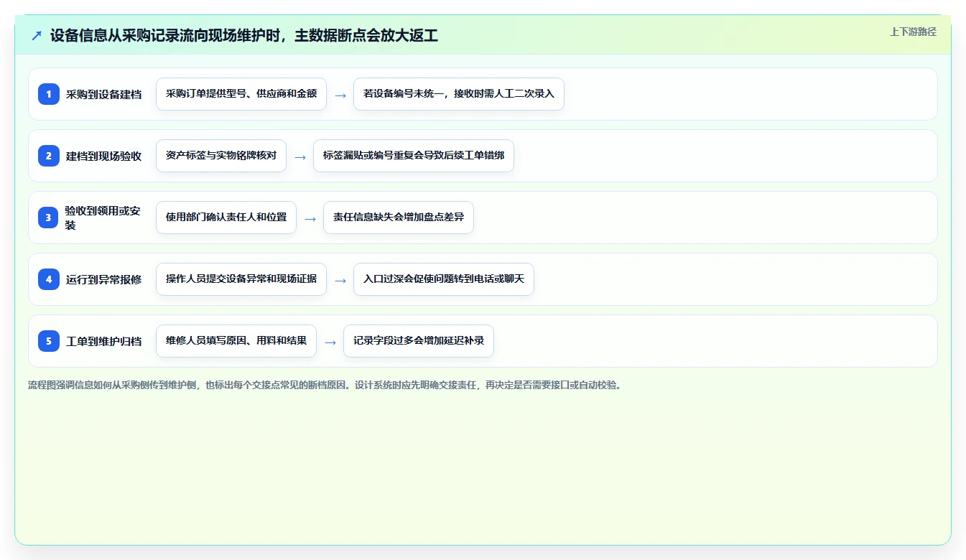Click the 维修人员填写原因、用料和结果 box
This screenshot has width=966, height=560.
coord(236,341)
